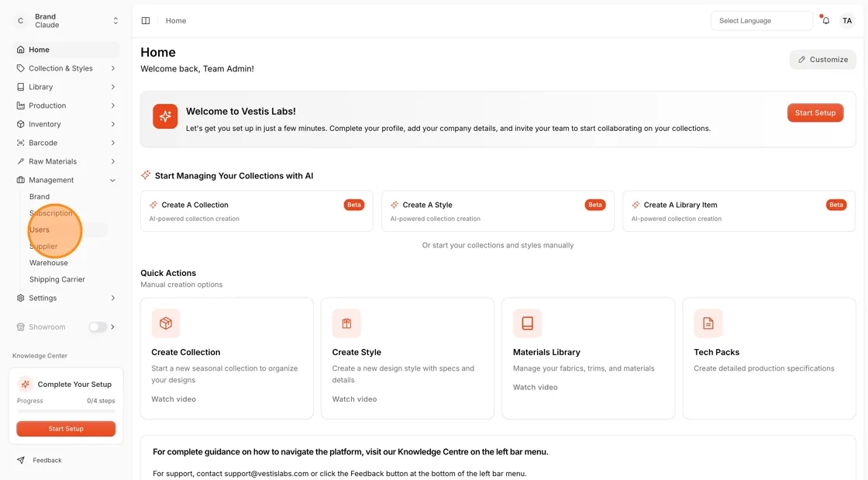Open the Select Language dropdown
Image resolution: width=868 pixels, height=480 pixels.
click(x=762, y=20)
